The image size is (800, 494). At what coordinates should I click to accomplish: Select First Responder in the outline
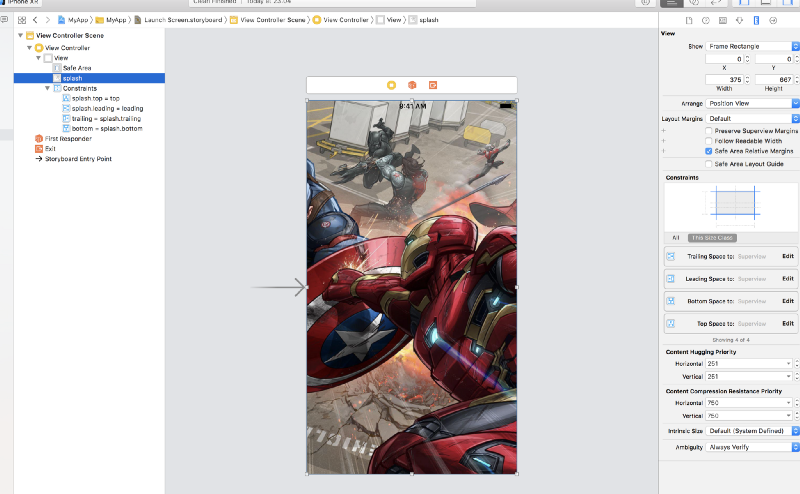68,139
